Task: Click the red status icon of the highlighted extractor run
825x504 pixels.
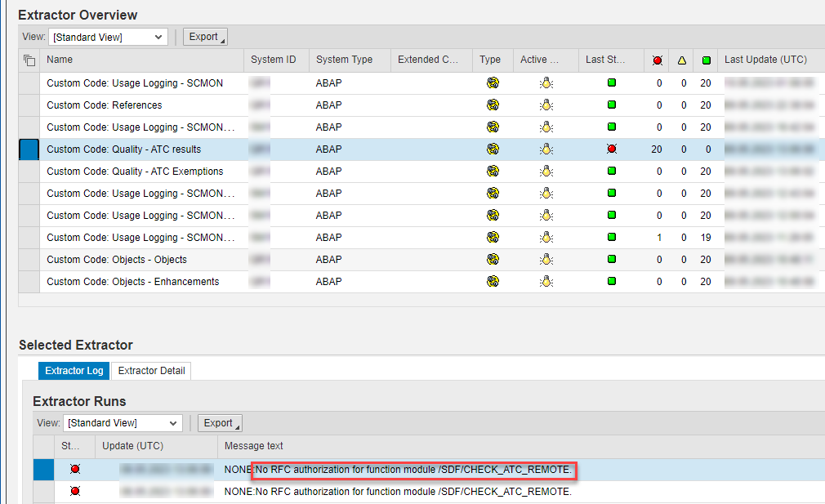Action: pyautogui.click(x=75, y=469)
